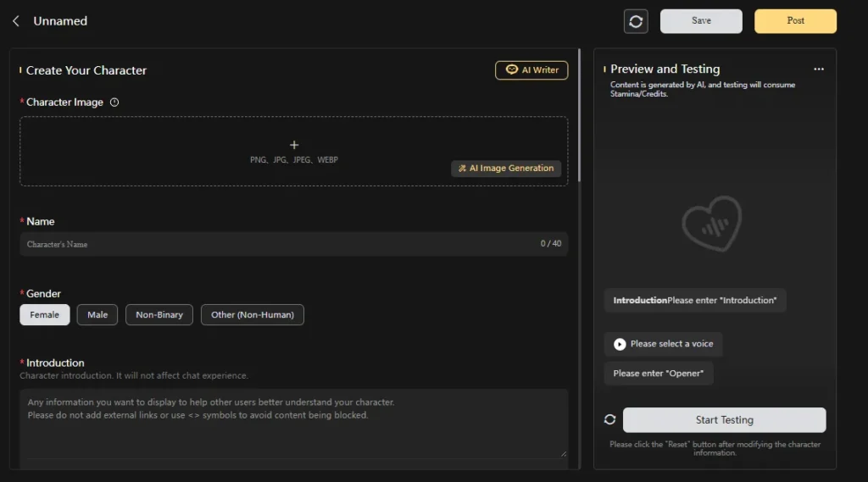Click the Introduction description hint text
Image resolution: width=868 pixels, height=482 pixels.
tap(134, 376)
